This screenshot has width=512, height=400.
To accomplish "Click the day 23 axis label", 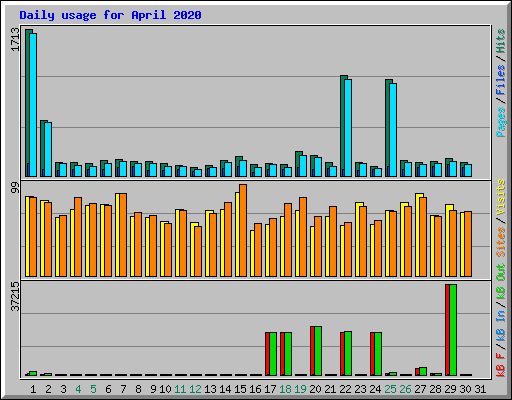I will (x=360, y=389).
